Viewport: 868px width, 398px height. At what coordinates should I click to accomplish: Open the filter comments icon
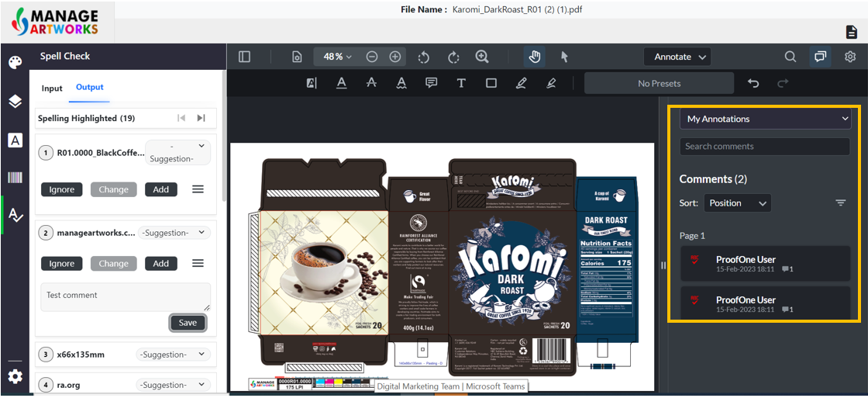click(x=841, y=203)
